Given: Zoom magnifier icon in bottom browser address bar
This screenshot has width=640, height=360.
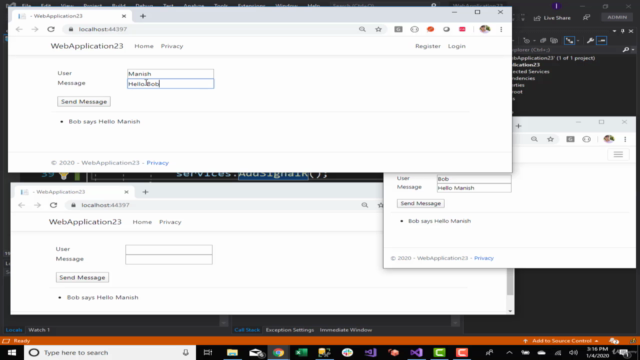Looking at the screenshot, I should [364, 205].
